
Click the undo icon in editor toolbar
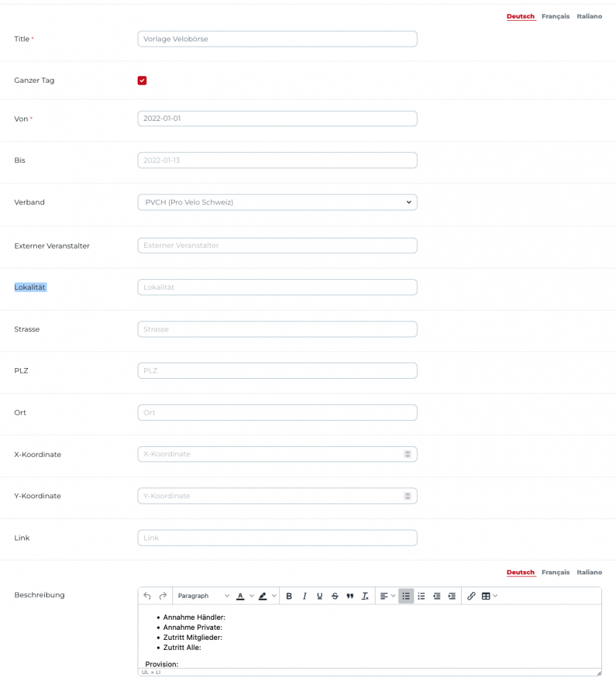click(148, 596)
